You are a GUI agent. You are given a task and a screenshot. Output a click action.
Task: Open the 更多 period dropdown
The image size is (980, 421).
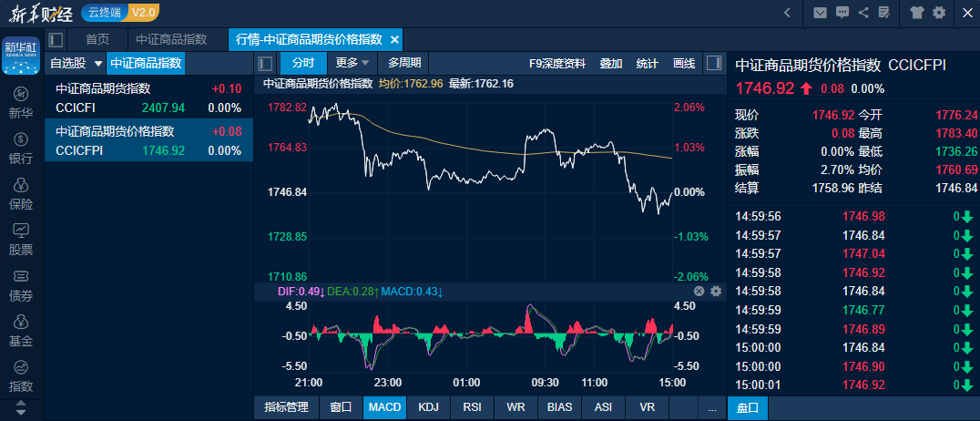click(352, 63)
